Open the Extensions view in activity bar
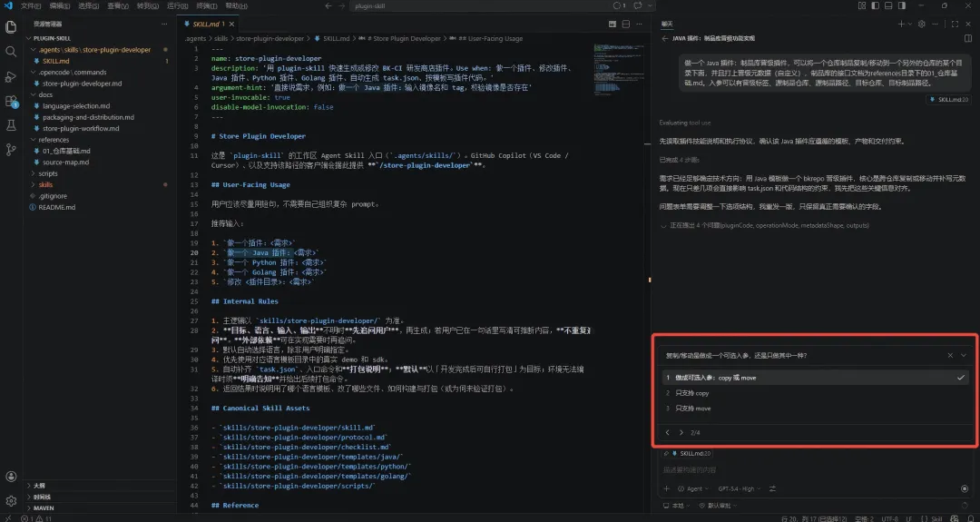The height and width of the screenshot is (522, 980). [11, 102]
